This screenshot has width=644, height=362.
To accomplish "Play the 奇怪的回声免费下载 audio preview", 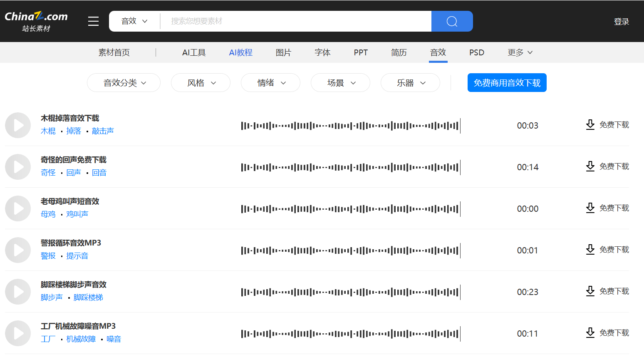I will [17, 167].
